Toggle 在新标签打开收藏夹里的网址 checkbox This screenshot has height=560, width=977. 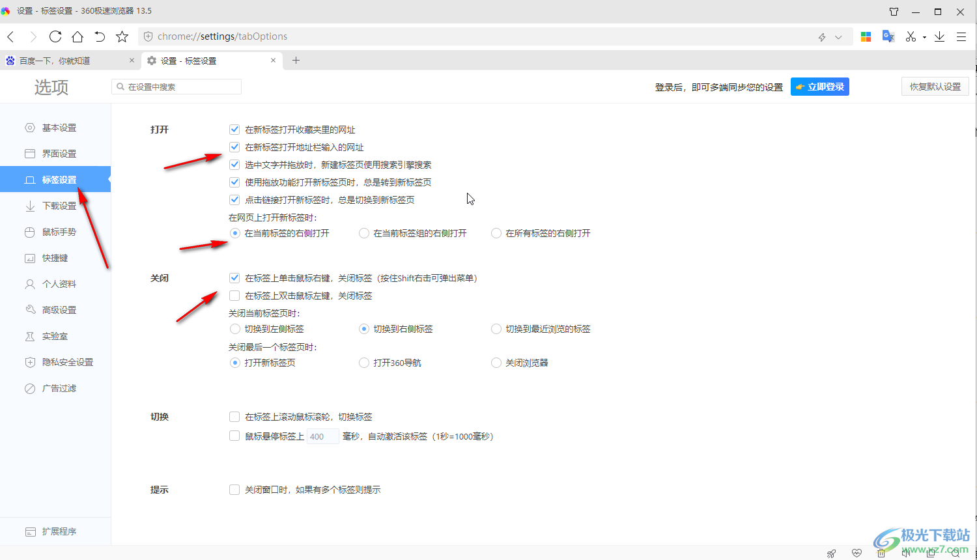(234, 130)
